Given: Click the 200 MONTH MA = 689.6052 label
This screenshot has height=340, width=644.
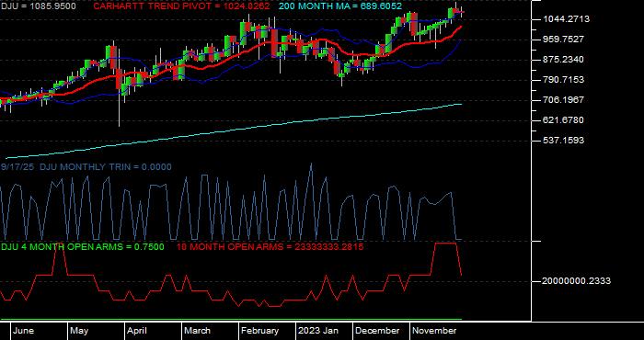Looking at the screenshot, I should coord(340,6).
